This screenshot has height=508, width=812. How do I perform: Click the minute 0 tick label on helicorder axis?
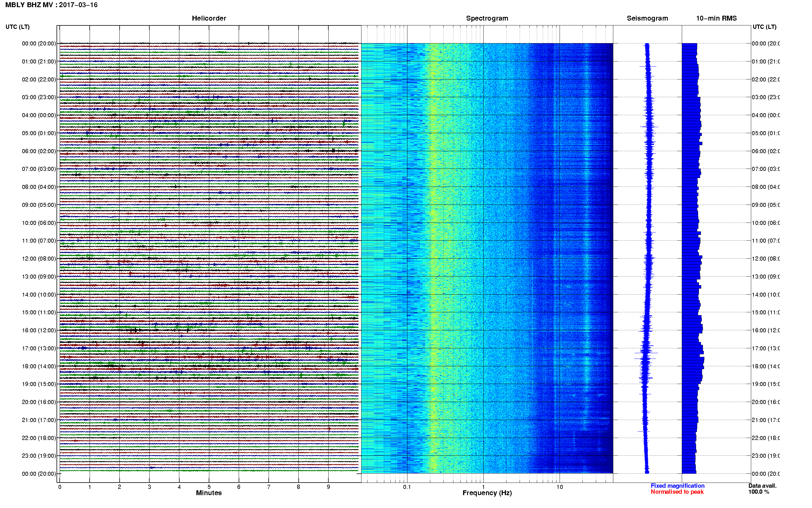60,487
